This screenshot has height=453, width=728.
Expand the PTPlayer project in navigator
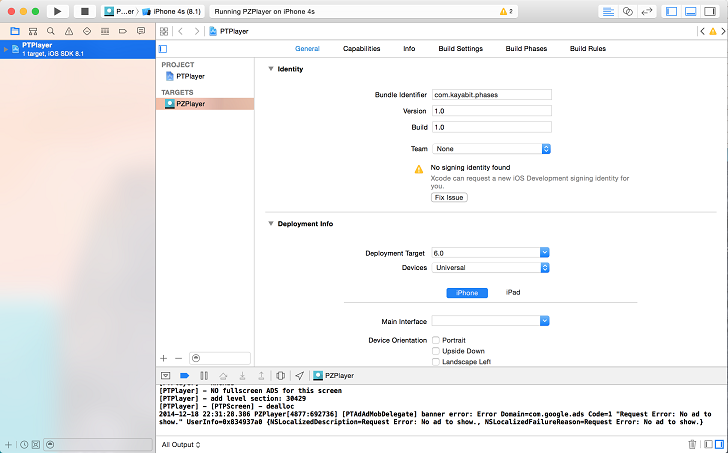coord(6,49)
